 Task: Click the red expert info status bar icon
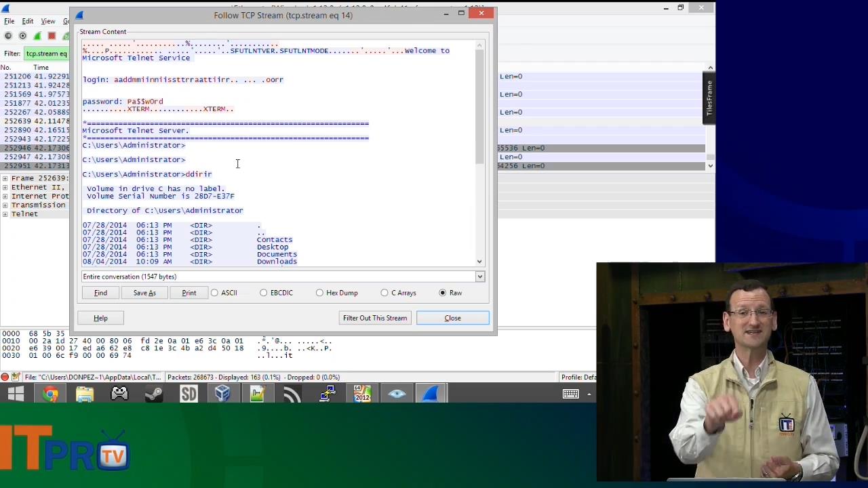(x=5, y=377)
